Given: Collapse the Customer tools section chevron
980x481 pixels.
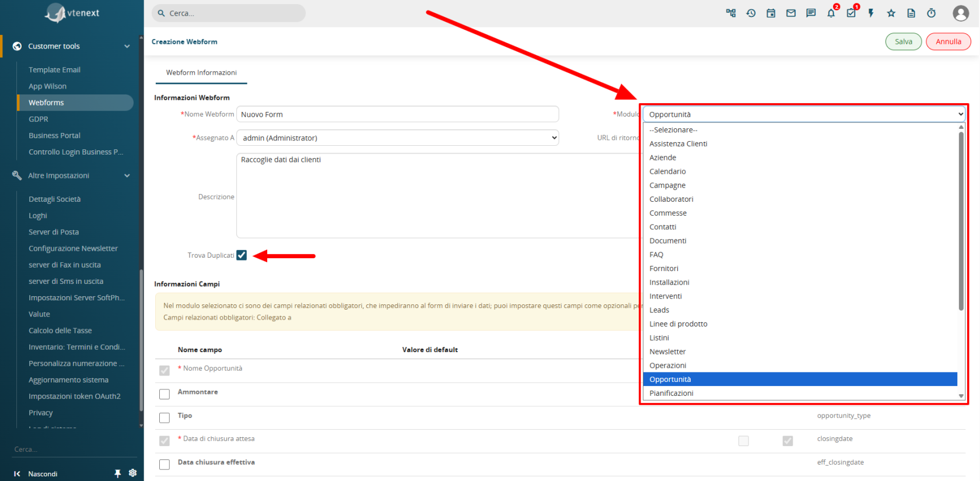Looking at the screenshot, I should [127, 46].
